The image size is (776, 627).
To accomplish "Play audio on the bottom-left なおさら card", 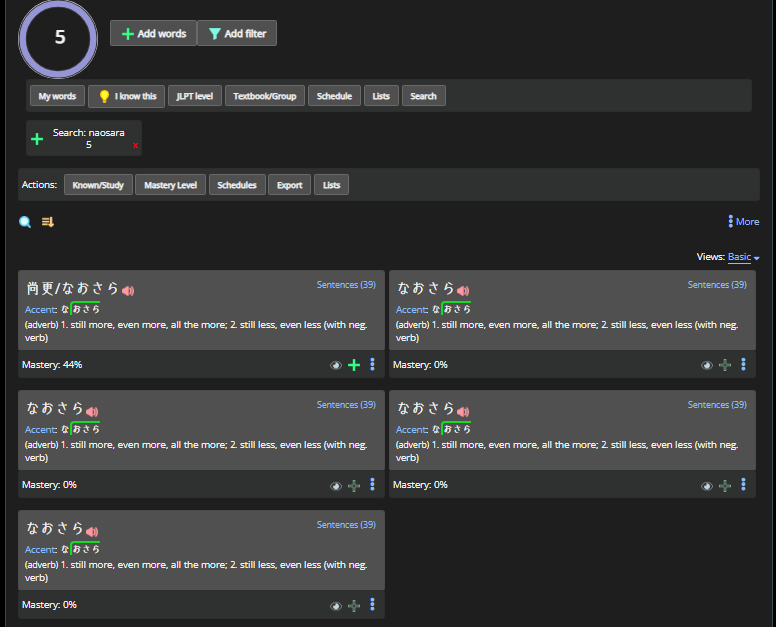I will [x=92, y=531].
